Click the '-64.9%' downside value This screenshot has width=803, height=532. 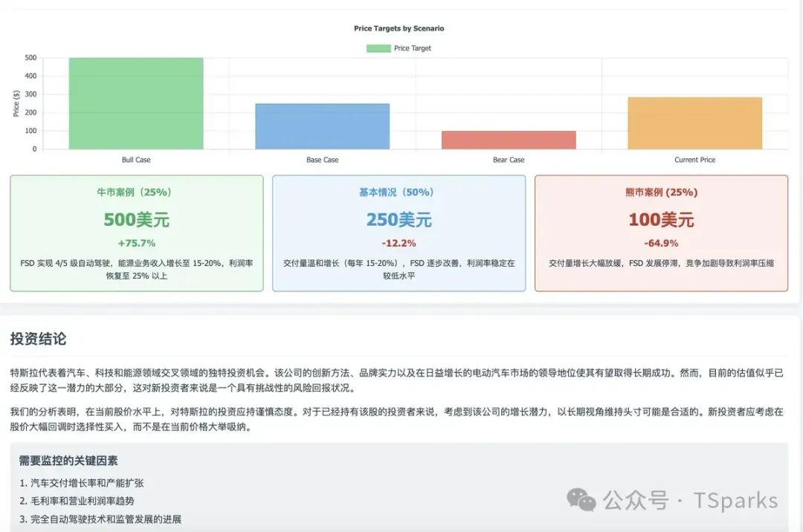[661, 243]
